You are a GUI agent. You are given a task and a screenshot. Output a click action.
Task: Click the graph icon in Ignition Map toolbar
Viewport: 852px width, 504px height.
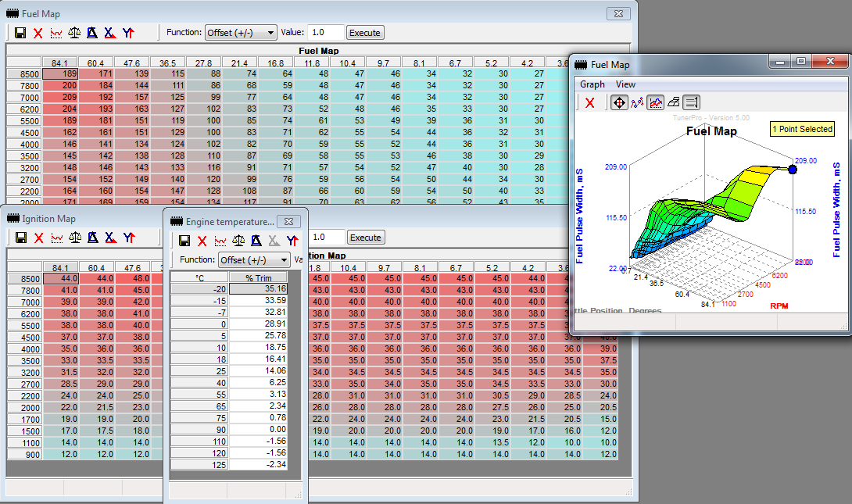(56, 238)
